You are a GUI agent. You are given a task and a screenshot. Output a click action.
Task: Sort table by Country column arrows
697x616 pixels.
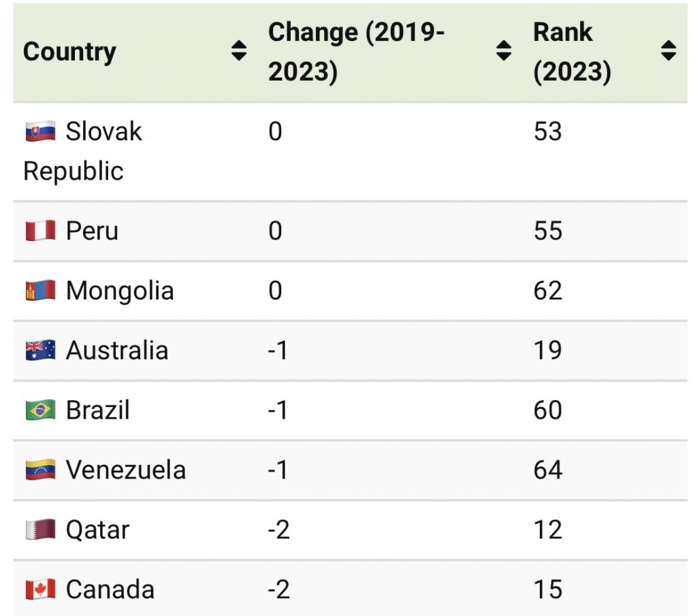[238, 51]
